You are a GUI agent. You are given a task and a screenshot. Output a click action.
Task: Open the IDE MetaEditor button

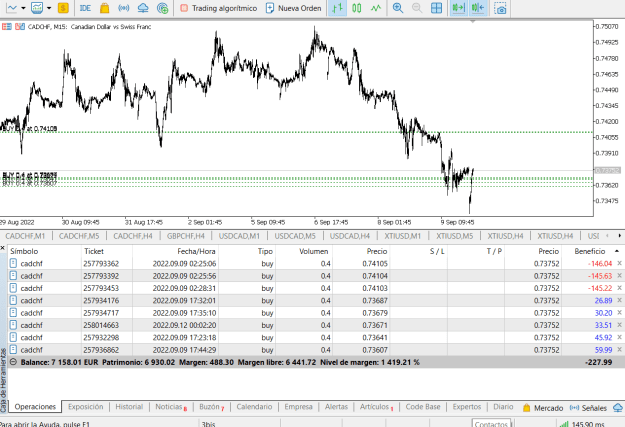coord(85,8)
